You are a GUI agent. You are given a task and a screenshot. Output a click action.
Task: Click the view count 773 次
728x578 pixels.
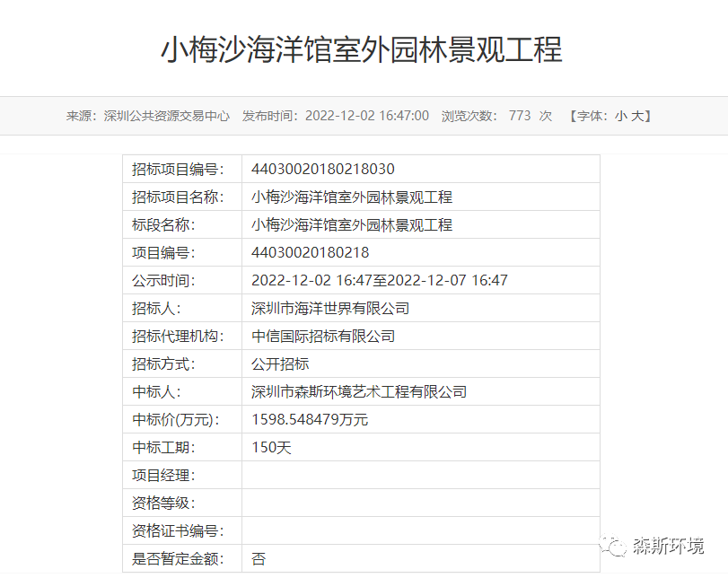click(530, 116)
